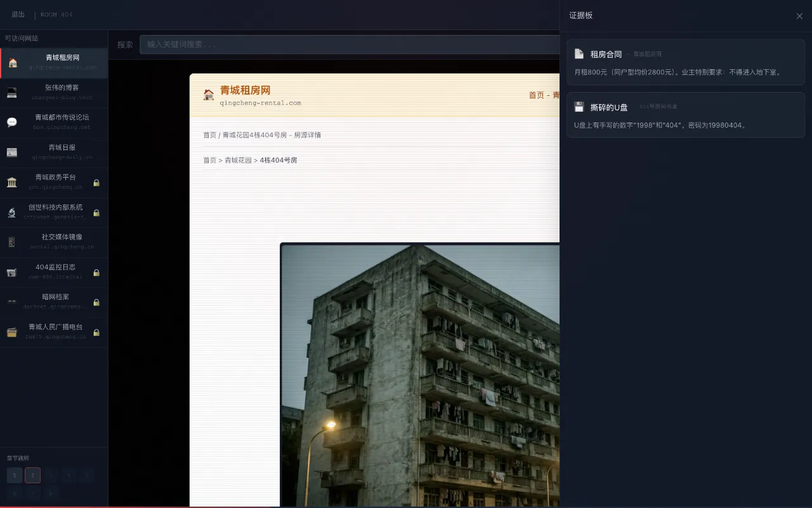Image resolution: width=812 pixels, height=508 pixels.
Task: Click the keyword search input field
Action: coord(350,44)
